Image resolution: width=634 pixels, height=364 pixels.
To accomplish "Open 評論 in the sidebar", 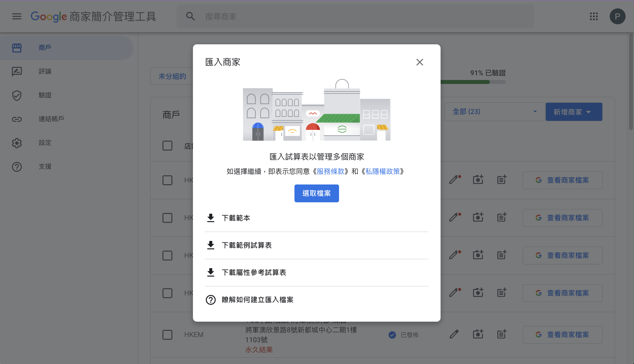I will pyautogui.click(x=67, y=72).
